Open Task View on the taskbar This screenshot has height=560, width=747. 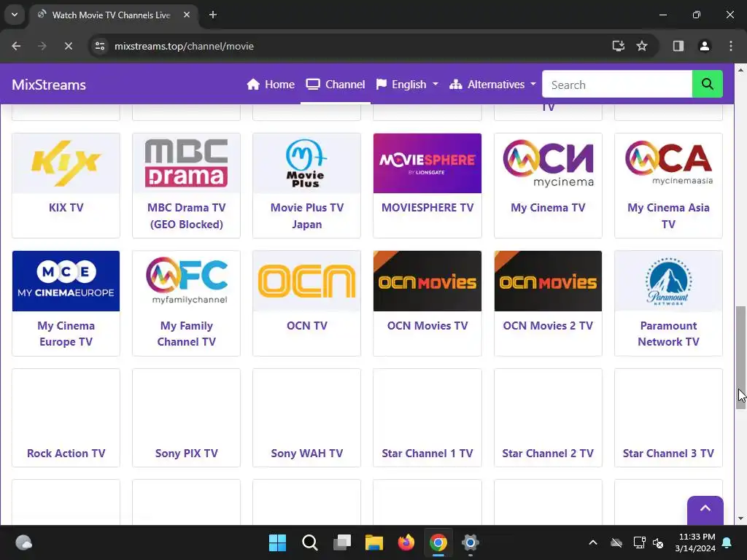tap(342, 542)
